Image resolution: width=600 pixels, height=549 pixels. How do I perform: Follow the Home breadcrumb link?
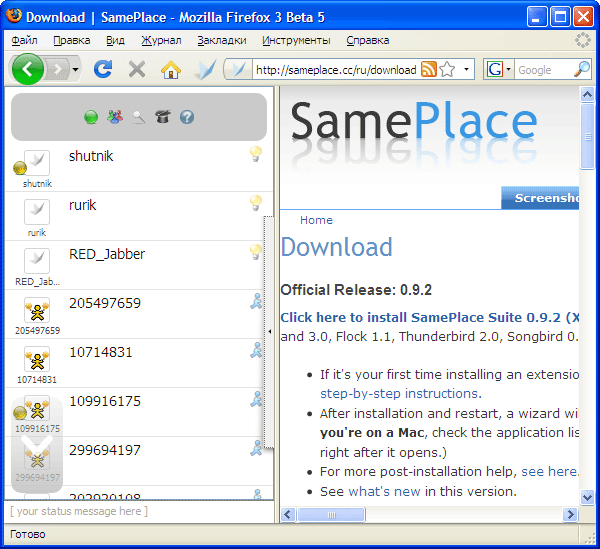pos(316,220)
